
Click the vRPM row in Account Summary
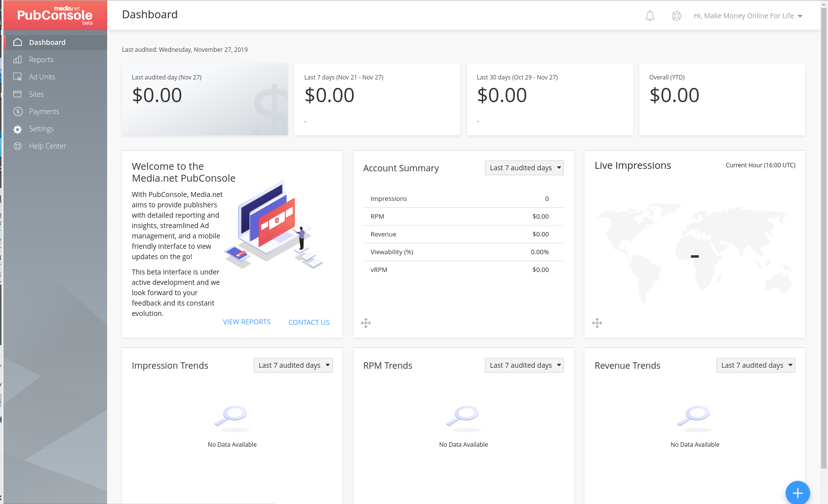pyautogui.click(x=463, y=270)
